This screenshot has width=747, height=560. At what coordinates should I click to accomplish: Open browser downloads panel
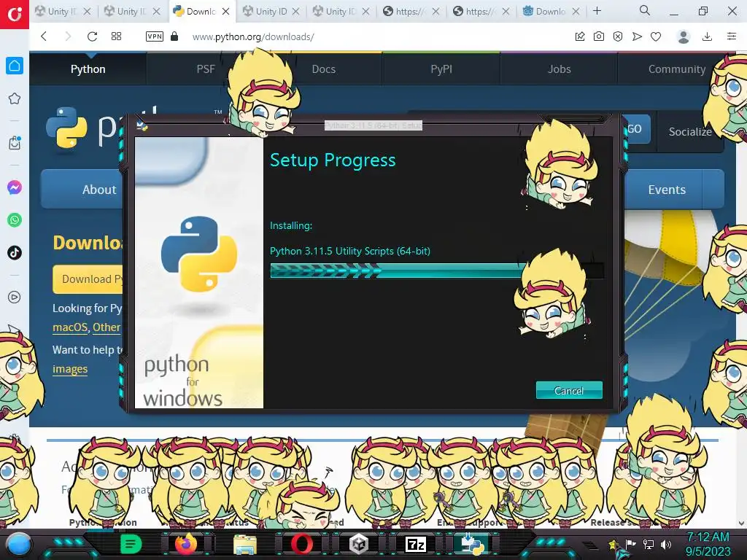708,36
